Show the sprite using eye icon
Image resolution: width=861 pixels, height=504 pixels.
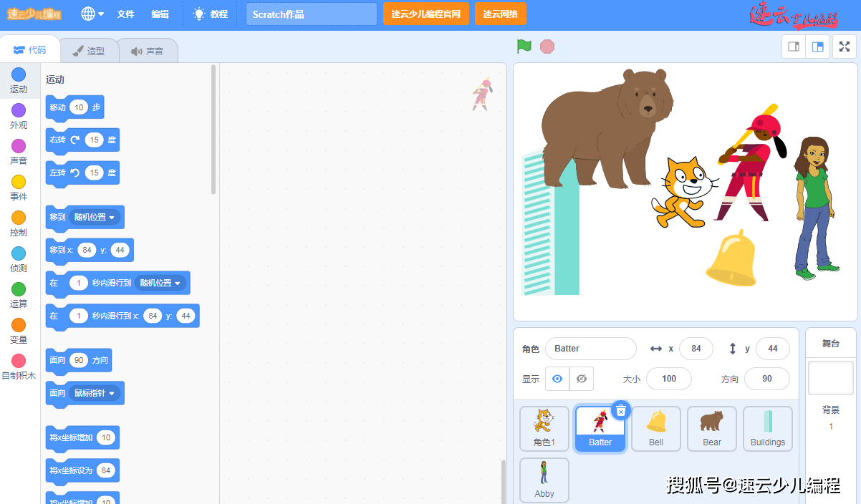[x=557, y=379]
